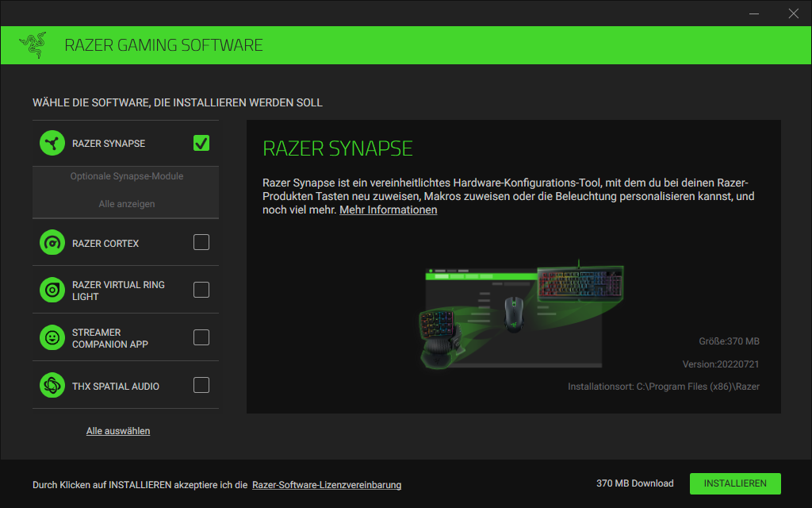
Task: Select the RAZER CORTEX list label
Action: click(x=105, y=244)
